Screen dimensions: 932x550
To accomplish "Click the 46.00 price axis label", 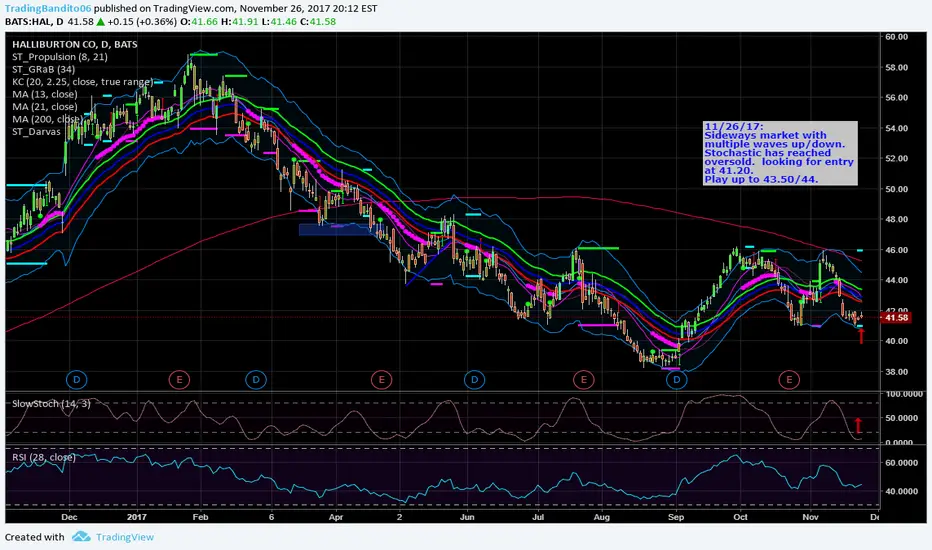I will [x=896, y=250].
